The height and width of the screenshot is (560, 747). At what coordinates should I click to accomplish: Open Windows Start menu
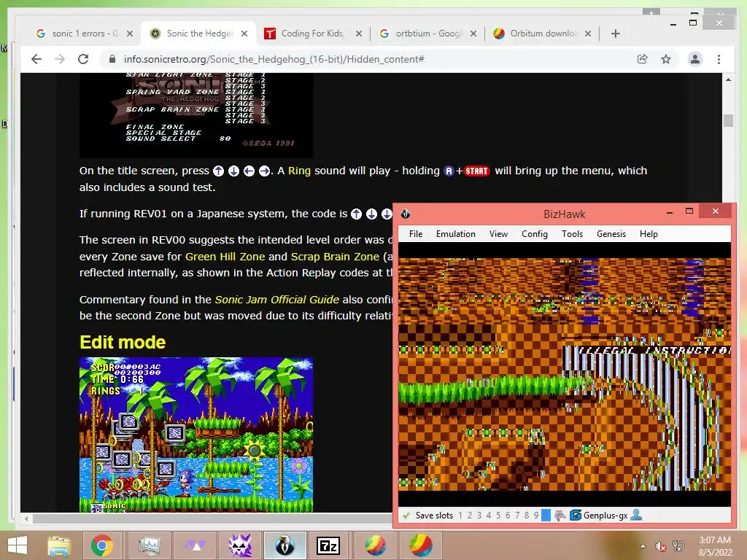[x=18, y=545]
